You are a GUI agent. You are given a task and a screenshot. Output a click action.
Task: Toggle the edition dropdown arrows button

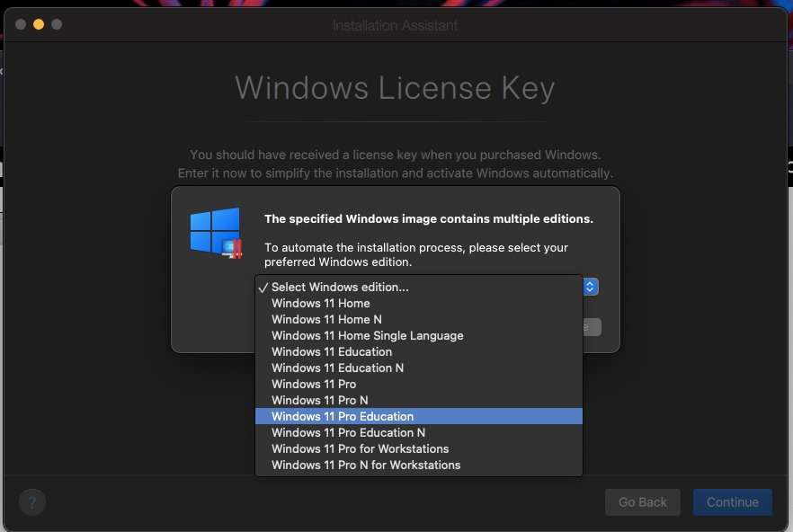(590, 287)
